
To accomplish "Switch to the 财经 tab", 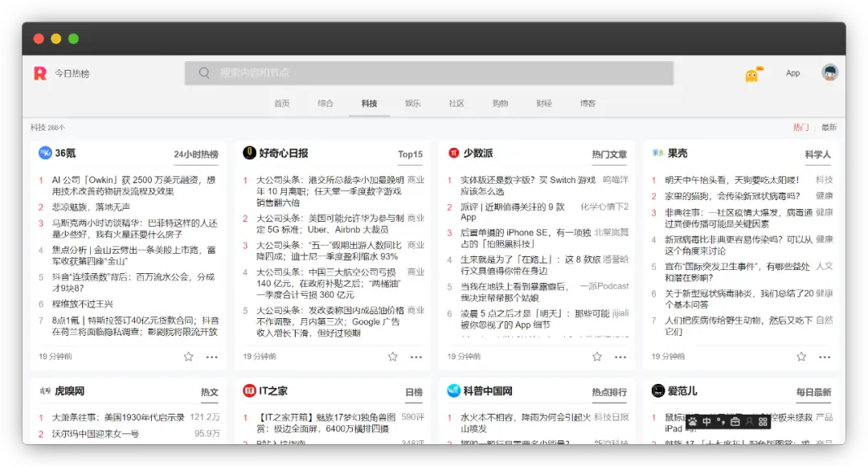I will 544,104.
